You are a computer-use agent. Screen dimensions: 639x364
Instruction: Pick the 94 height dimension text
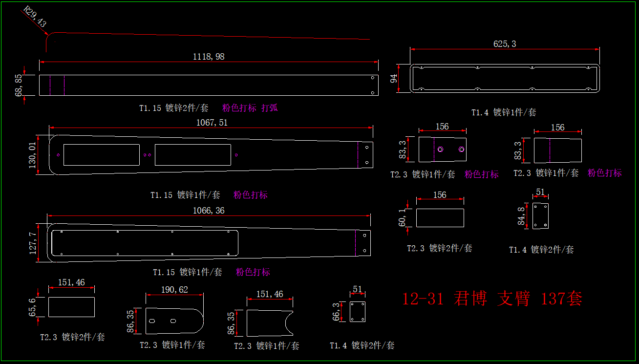(x=394, y=78)
